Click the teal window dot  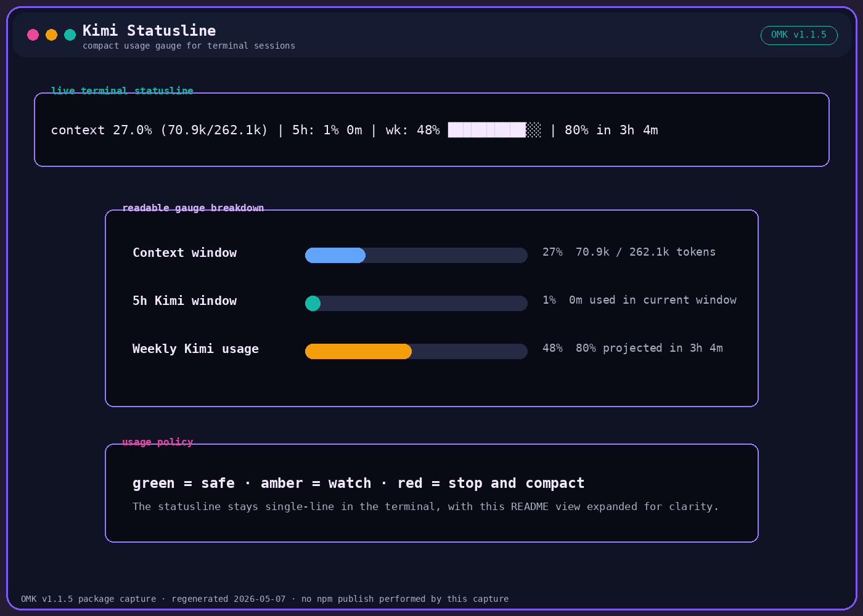(70, 34)
